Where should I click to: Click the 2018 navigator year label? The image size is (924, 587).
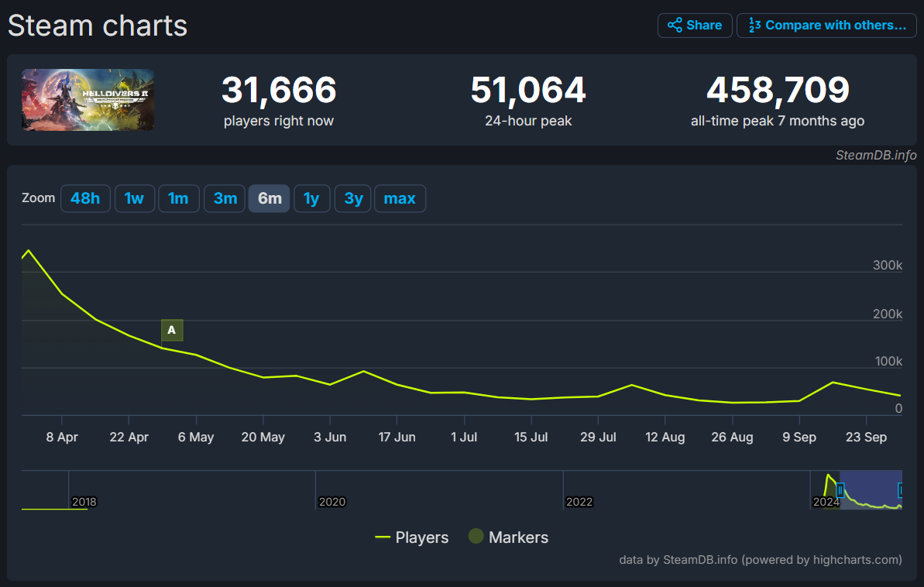(x=84, y=502)
